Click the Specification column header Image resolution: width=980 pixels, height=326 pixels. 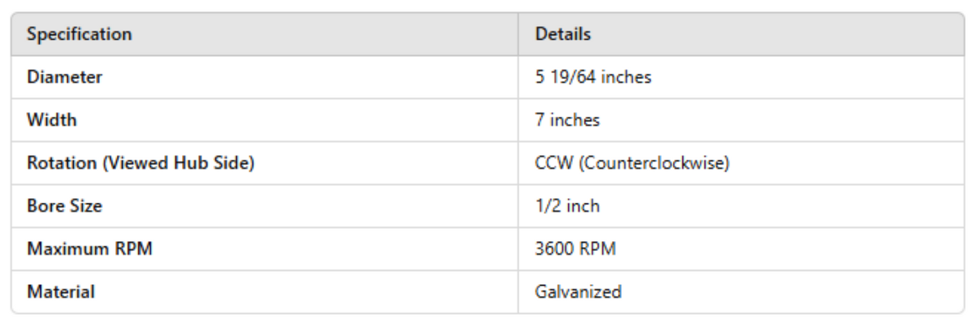point(79,35)
